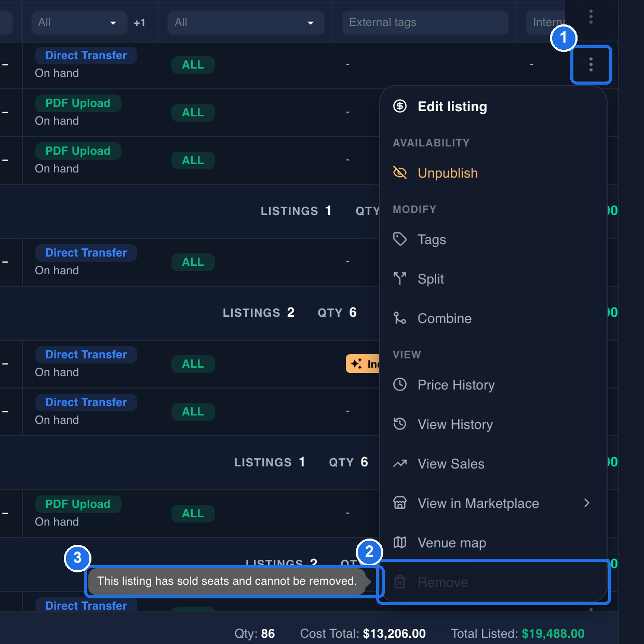Click the External tags filter field
644x644 pixels.
(x=425, y=22)
